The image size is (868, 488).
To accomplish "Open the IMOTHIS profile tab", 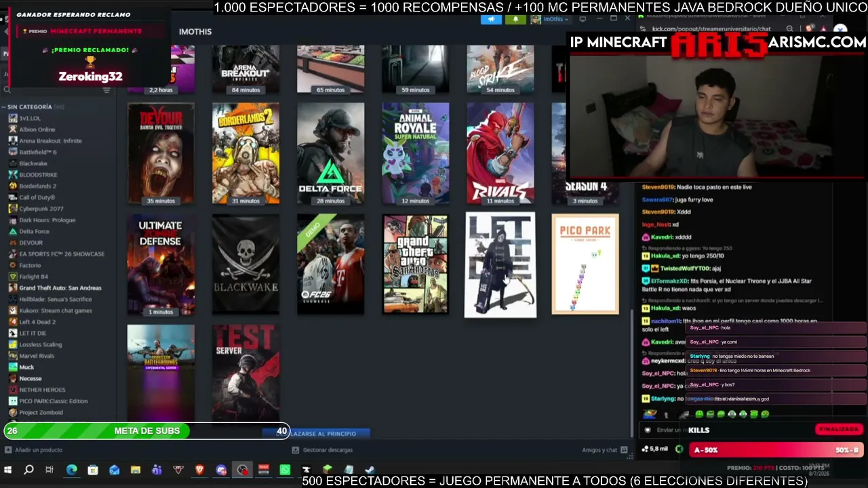I will [x=195, y=32].
